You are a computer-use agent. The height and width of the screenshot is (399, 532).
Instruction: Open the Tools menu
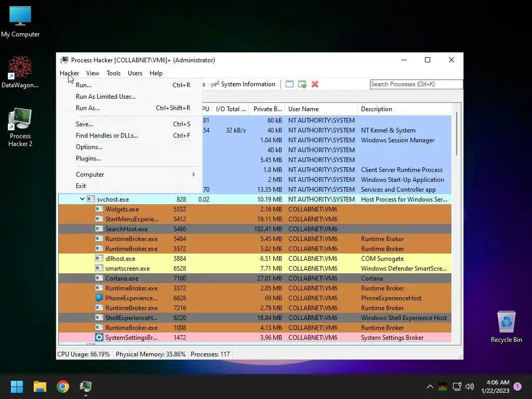point(113,73)
